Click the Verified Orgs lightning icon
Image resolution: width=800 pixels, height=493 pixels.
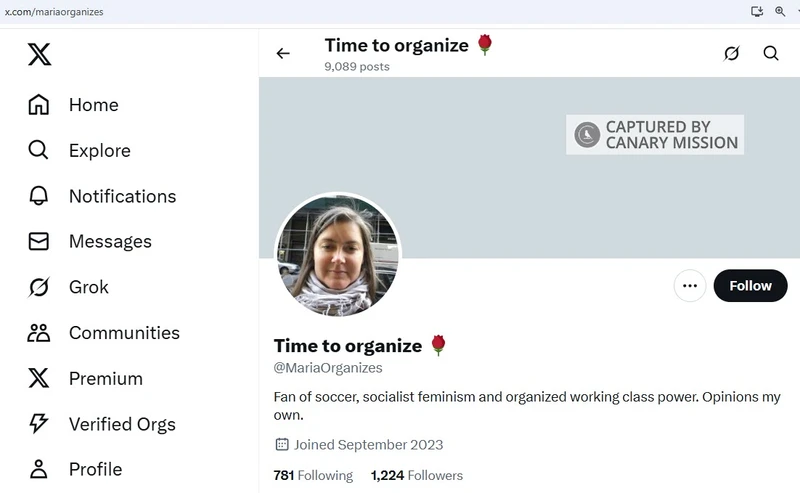(x=38, y=424)
